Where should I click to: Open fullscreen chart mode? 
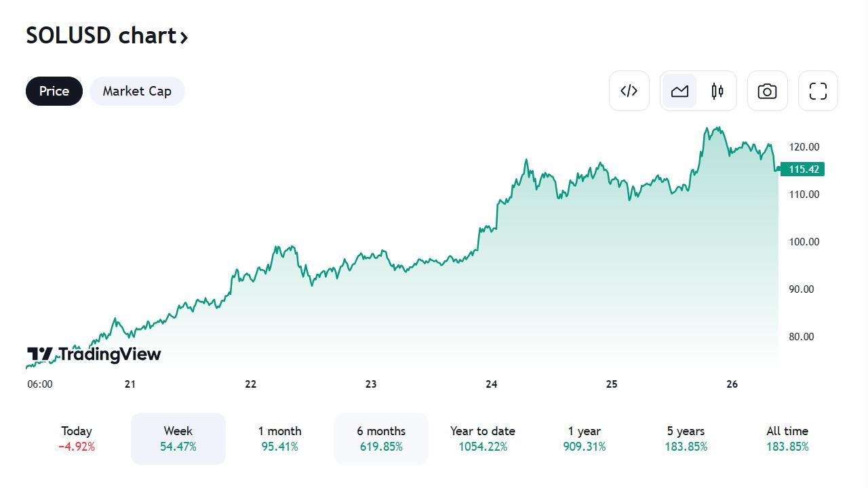[818, 91]
